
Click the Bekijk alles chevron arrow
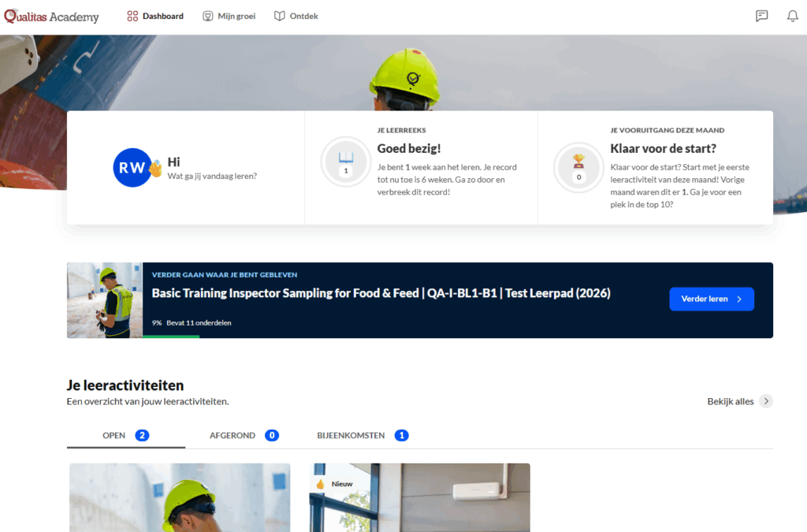[x=766, y=401]
